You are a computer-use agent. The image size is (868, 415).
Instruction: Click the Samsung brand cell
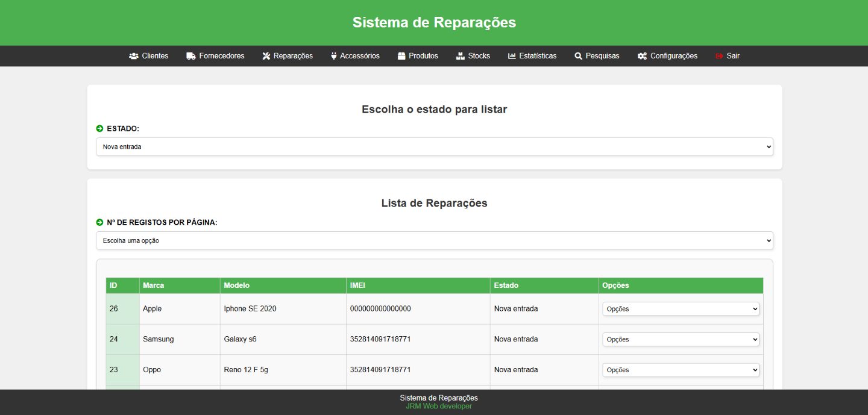click(180, 339)
